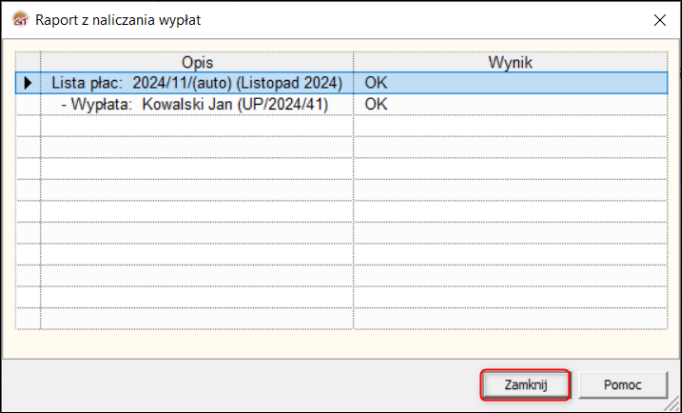Screen dimensions: 682x413
Task: Close the Raport z naliczania wypłat window
Action: [660, 20]
